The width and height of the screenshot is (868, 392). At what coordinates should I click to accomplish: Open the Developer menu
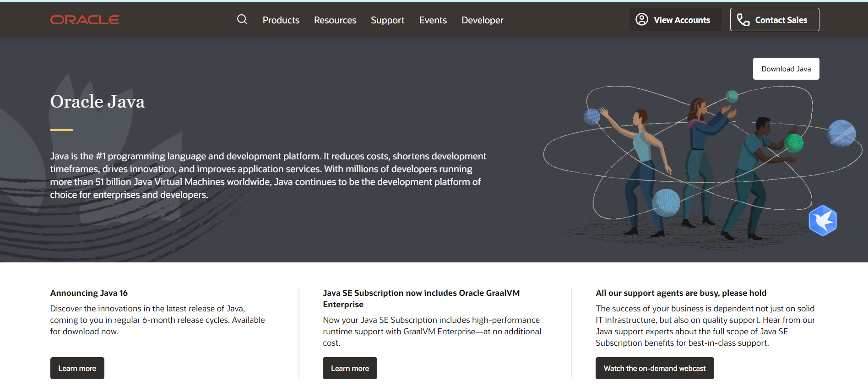point(483,20)
